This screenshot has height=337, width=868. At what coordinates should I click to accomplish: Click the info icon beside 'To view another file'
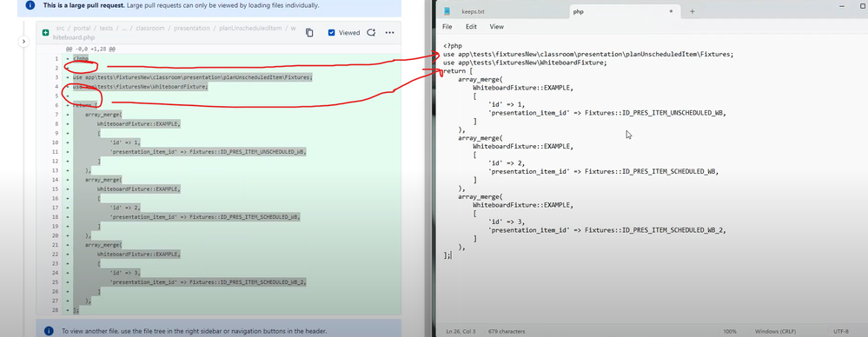[49, 331]
